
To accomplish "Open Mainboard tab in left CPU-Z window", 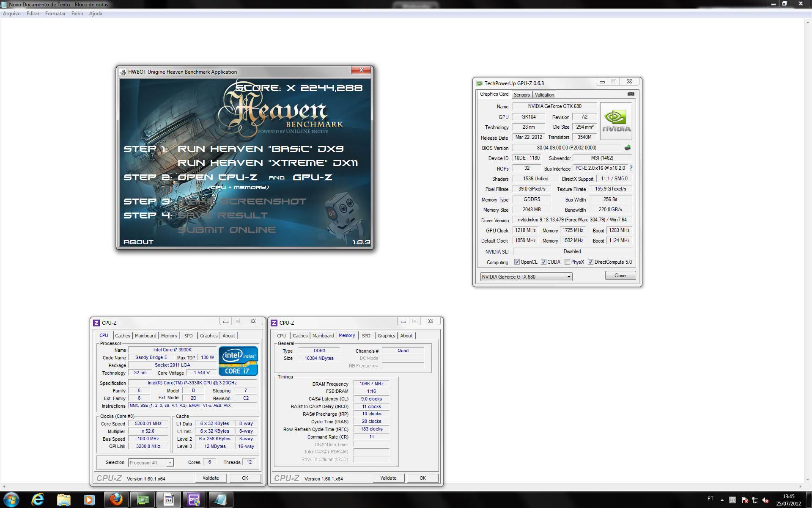I will (145, 336).
